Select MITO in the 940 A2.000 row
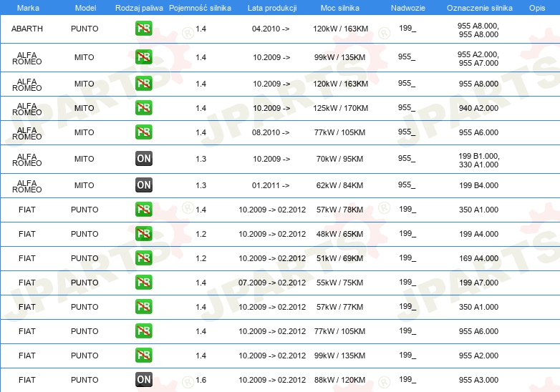Viewport: 560px width, 392px height. 85,108
